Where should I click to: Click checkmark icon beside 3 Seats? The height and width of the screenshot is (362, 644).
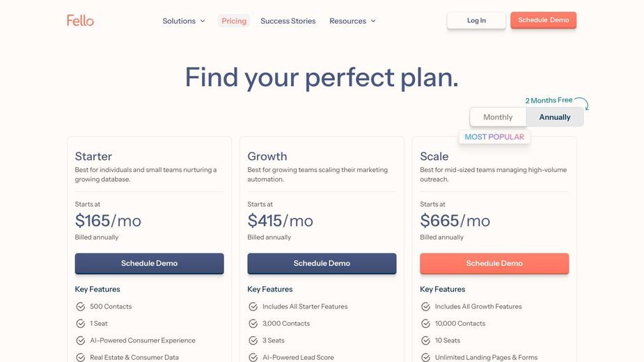coord(253,340)
